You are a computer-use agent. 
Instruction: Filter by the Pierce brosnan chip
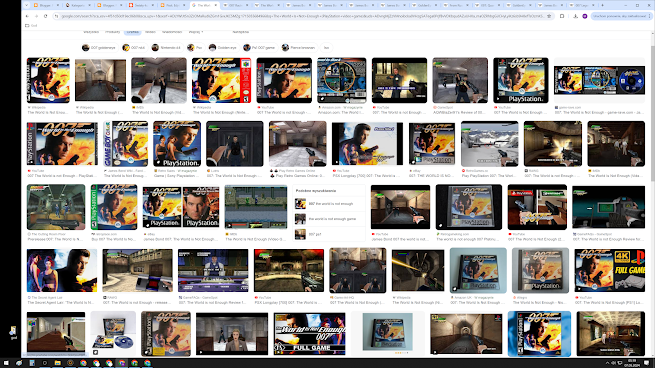(x=298, y=48)
